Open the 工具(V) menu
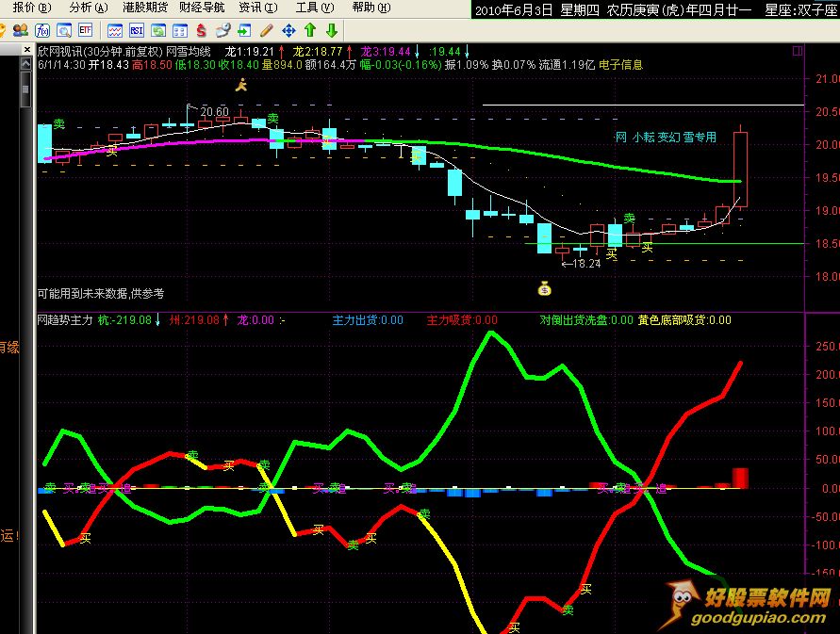The image size is (840, 634). coord(315,8)
